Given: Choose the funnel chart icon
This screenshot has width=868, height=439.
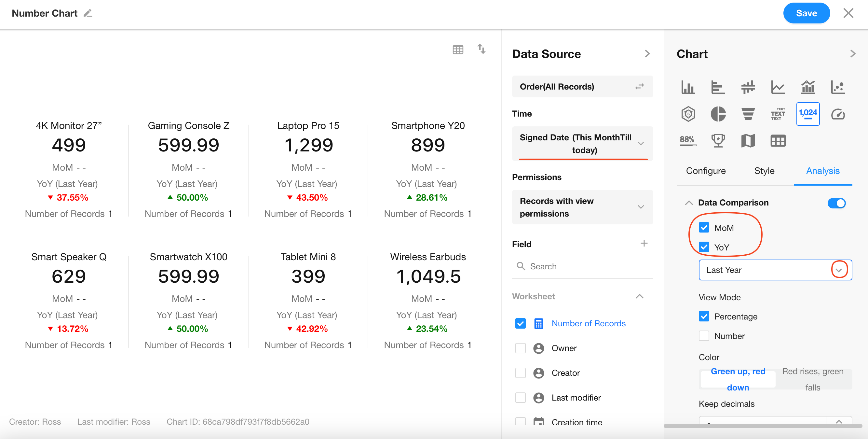Looking at the screenshot, I should pyautogui.click(x=748, y=114).
